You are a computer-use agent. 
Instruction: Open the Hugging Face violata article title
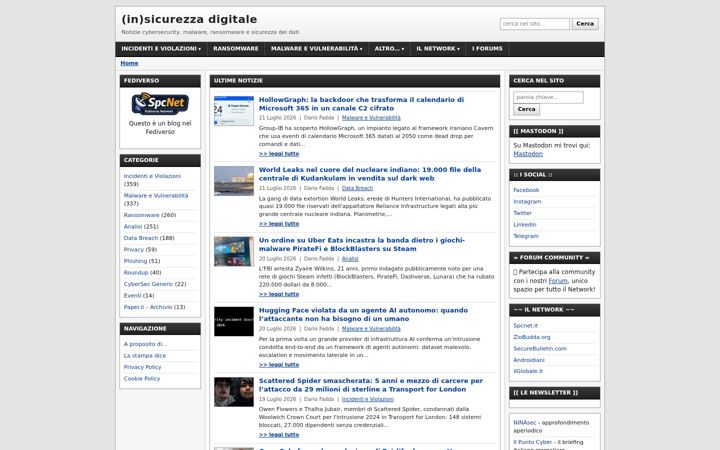363,315
